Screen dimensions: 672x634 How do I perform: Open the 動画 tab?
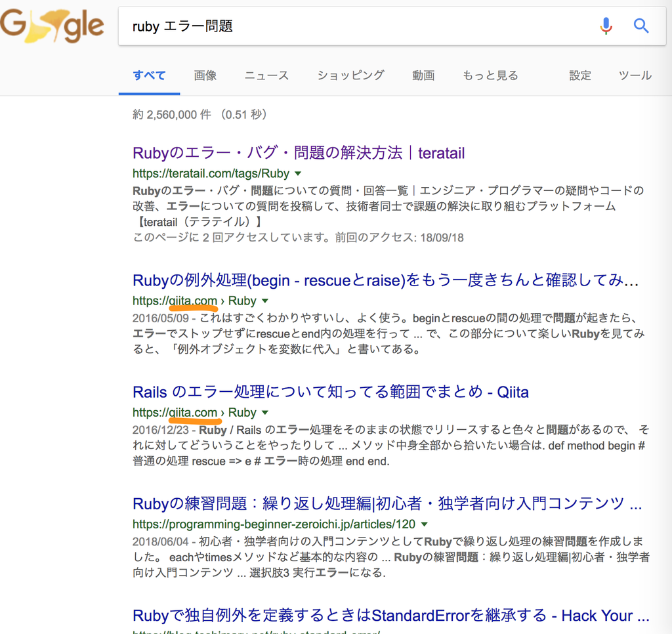[x=423, y=75]
